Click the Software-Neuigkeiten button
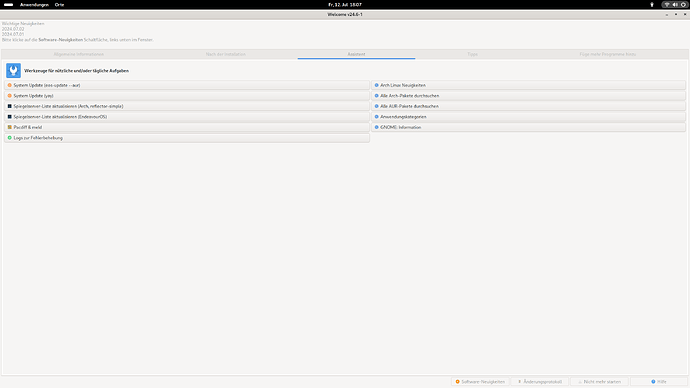Screen dimensions: 690x388 pyautogui.click(x=480, y=381)
